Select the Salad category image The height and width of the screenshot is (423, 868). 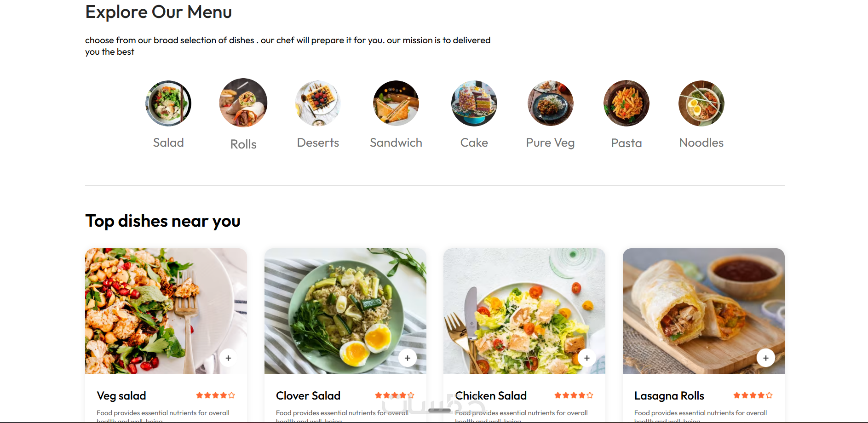pos(168,103)
